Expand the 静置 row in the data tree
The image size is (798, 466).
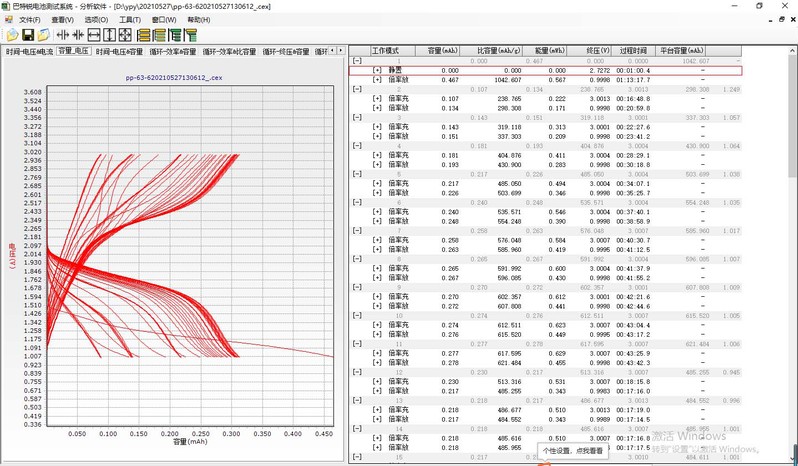[377, 71]
